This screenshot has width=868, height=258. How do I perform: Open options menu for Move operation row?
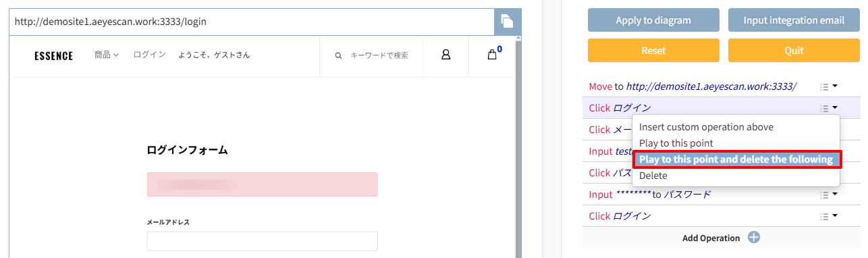click(x=828, y=86)
